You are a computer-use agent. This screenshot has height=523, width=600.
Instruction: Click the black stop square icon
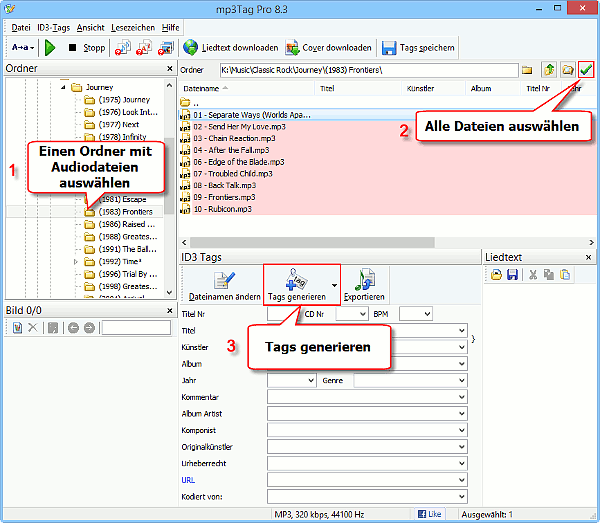[x=72, y=47]
